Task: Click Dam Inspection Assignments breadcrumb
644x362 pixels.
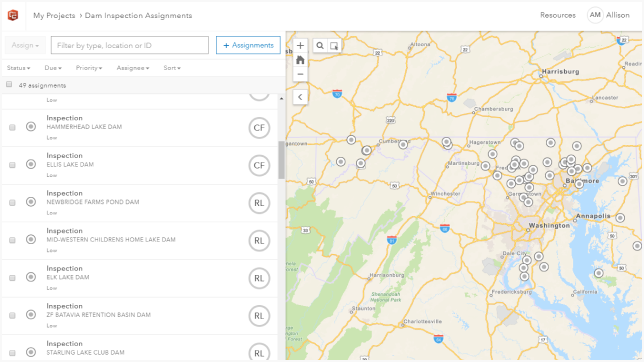Action: click(138, 16)
